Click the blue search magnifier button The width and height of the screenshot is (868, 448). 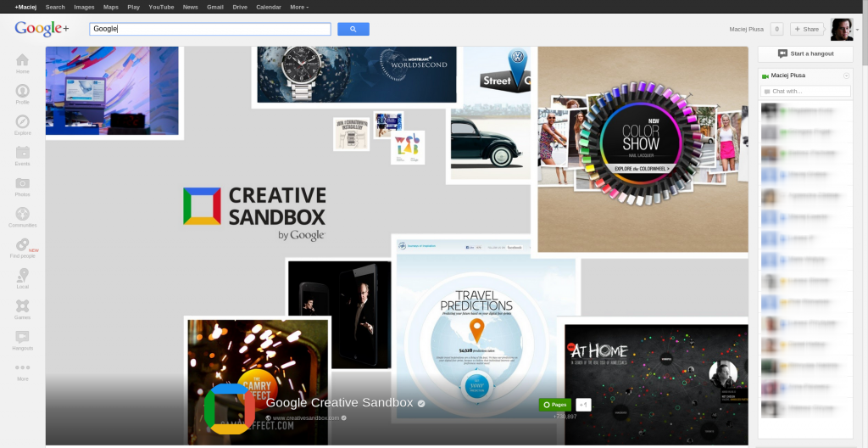click(353, 29)
